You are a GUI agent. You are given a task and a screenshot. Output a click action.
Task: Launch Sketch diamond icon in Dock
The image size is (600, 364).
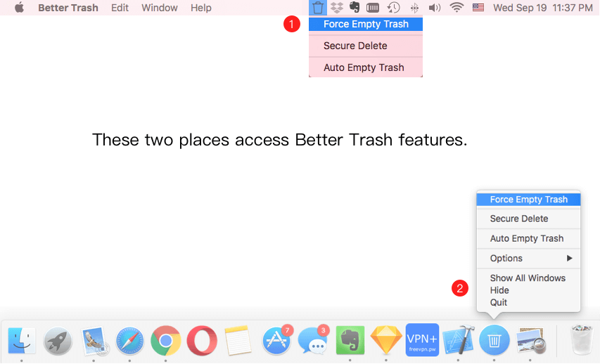point(386,340)
